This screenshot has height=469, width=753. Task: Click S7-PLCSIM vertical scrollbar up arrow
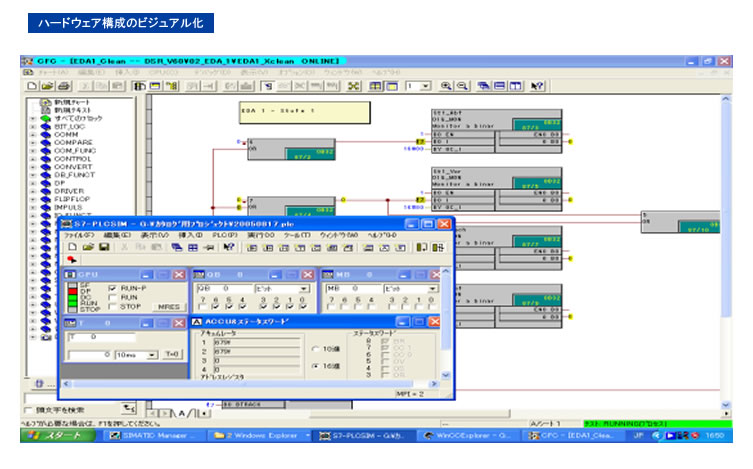(446, 272)
